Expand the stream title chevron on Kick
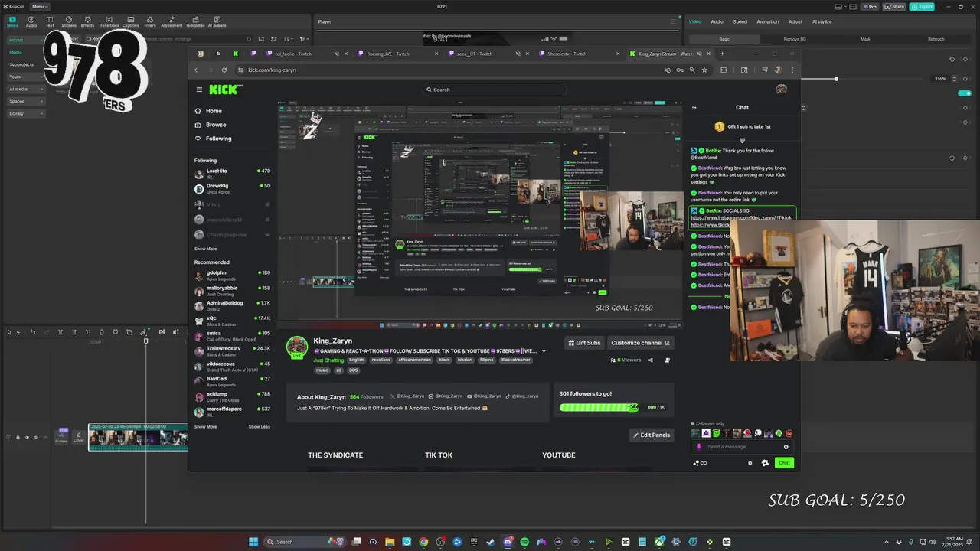This screenshot has width=980, height=551. [x=544, y=351]
